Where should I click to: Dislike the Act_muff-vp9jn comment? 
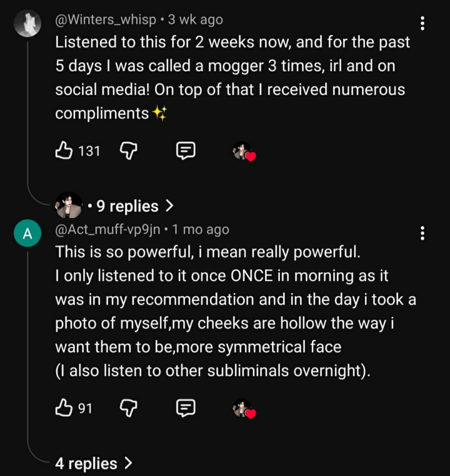coord(129,408)
